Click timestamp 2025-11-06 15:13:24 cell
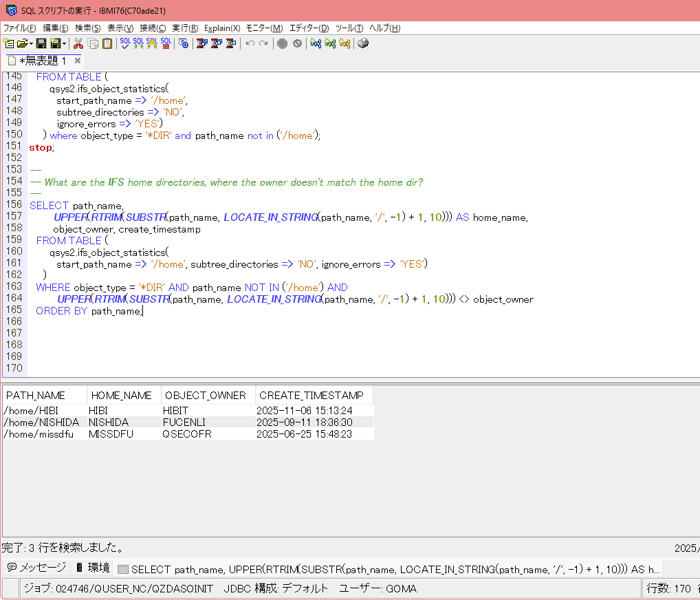Image resolution: width=700 pixels, height=600 pixels. tap(314, 411)
